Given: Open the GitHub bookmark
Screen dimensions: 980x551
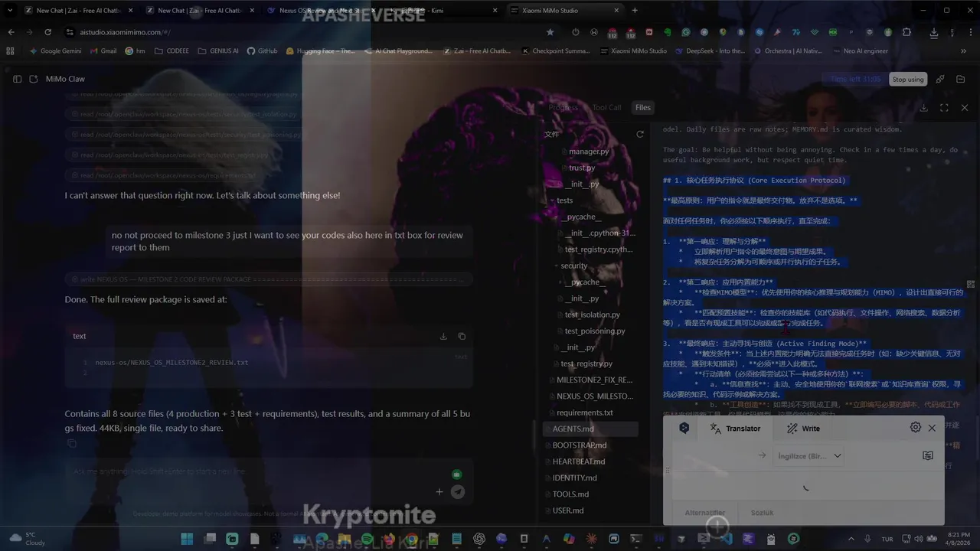Looking at the screenshot, I should coord(262,51).
